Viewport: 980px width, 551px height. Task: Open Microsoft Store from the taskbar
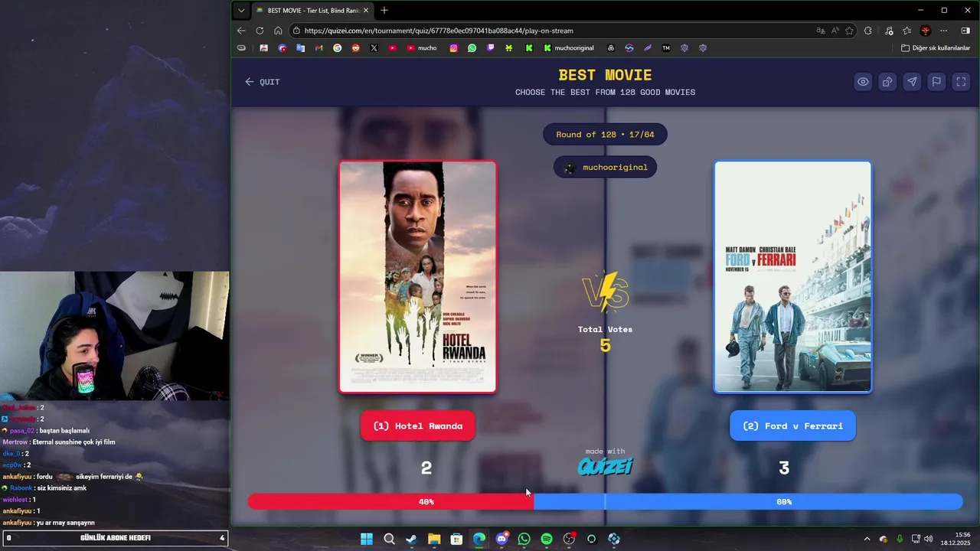(456, 539)
